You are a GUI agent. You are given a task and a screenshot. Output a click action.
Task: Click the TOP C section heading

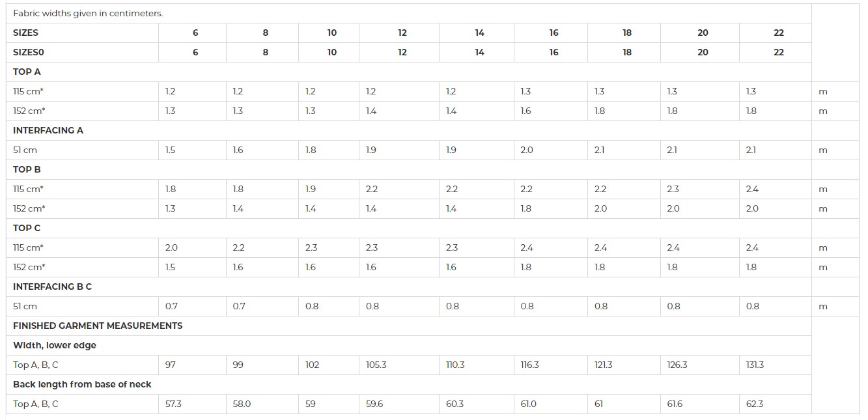27,228
